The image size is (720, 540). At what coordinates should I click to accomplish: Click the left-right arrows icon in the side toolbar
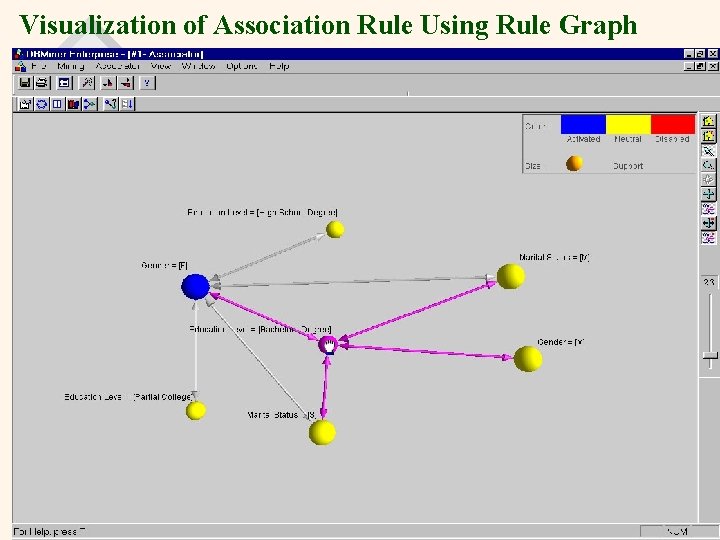point(709,224)
